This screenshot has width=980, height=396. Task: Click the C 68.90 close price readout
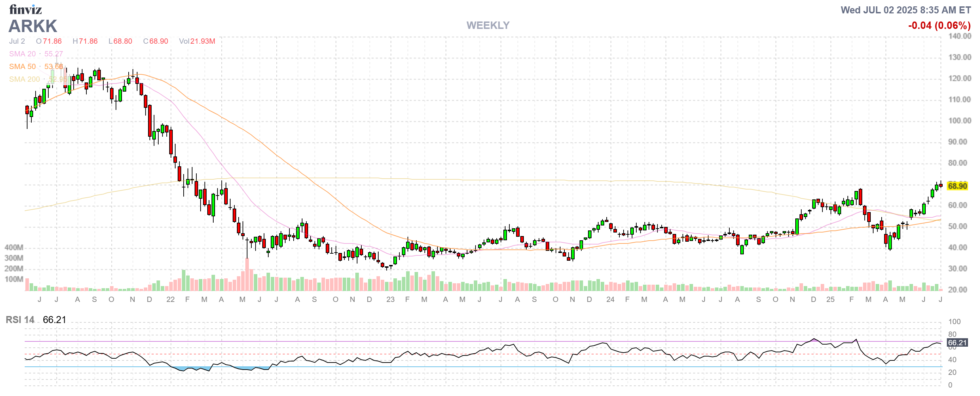click(x=155, y=41)
